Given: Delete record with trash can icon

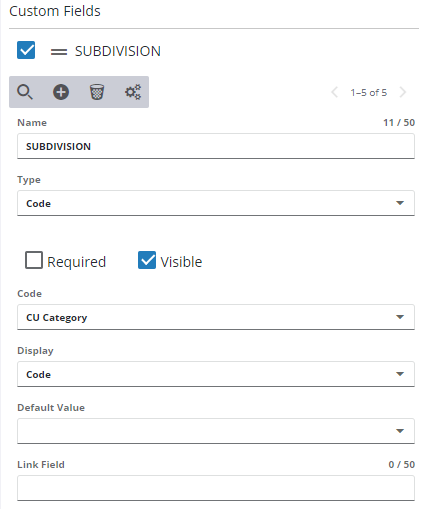Looking at the screenshot, I should pos(97,92).
